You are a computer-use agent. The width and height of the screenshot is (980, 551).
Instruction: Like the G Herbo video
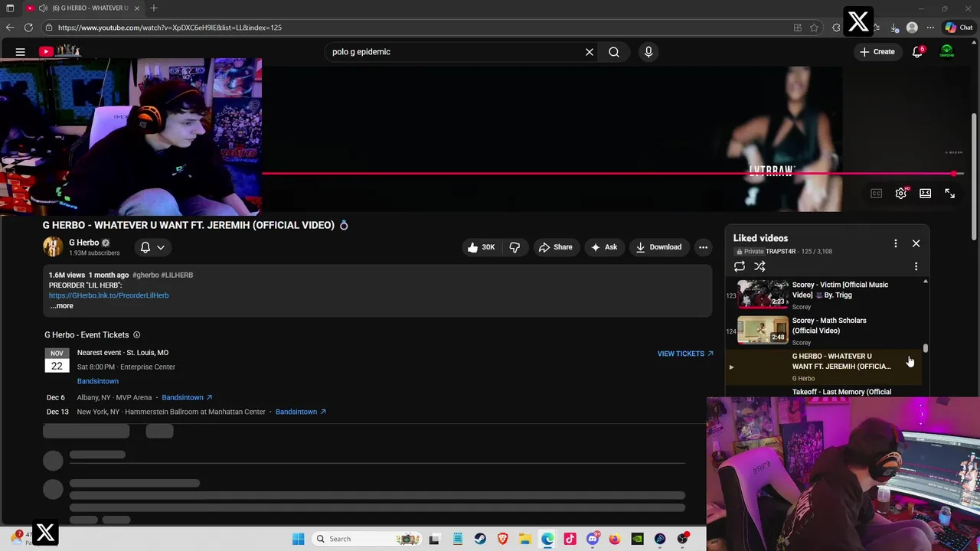pyautogui.click(x=482, y=247)
